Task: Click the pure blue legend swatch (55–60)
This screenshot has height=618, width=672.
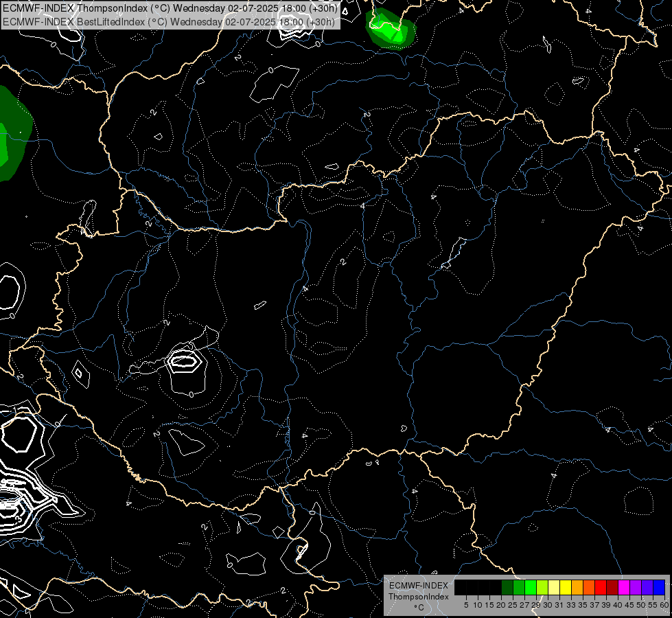Action: [659, 587]
